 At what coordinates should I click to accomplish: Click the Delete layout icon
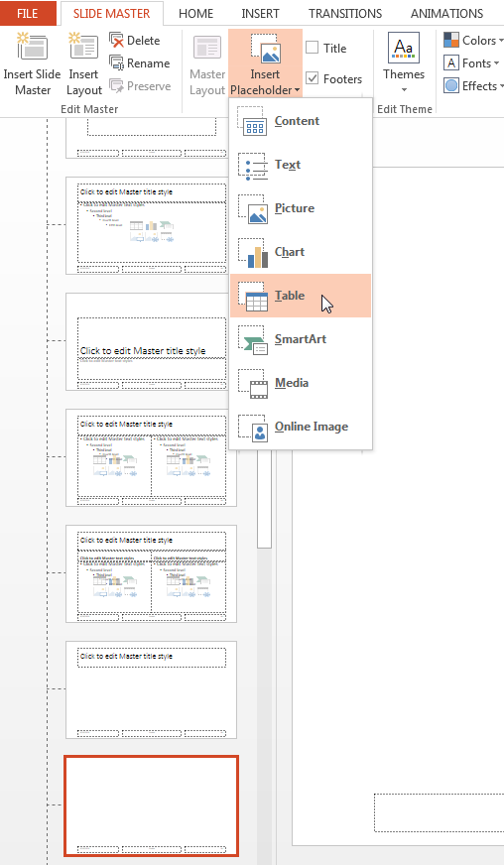pos(116,41)
